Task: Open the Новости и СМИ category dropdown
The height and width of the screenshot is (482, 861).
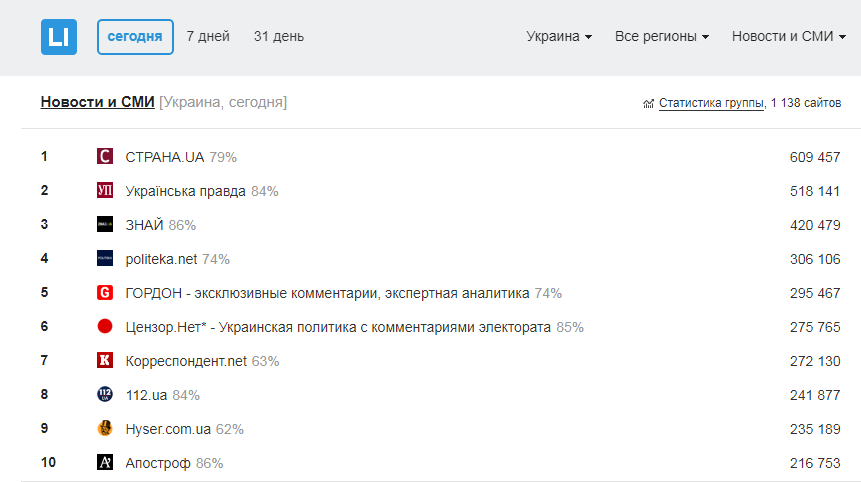Action: [789, 37]
